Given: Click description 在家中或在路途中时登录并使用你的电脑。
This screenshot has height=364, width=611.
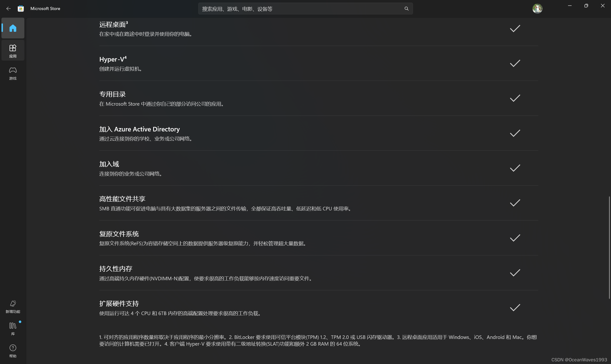Looking at the screenshot, I should pyautogui.click(x=146, y=34).
